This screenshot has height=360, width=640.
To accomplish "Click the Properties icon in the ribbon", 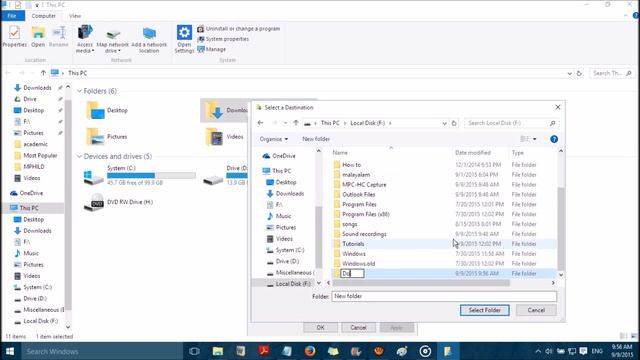I will (14, 36).
